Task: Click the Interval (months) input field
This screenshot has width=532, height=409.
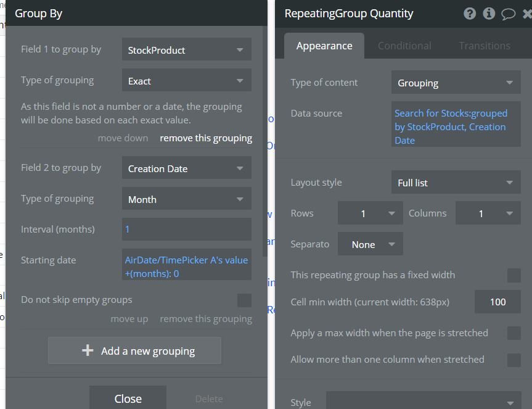Action: point(186,229)
